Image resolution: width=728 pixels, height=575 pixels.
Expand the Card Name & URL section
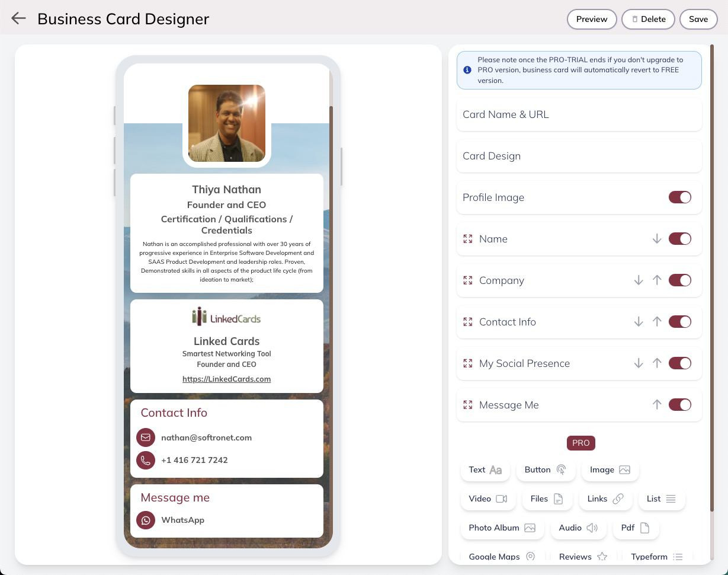point(579,114)
